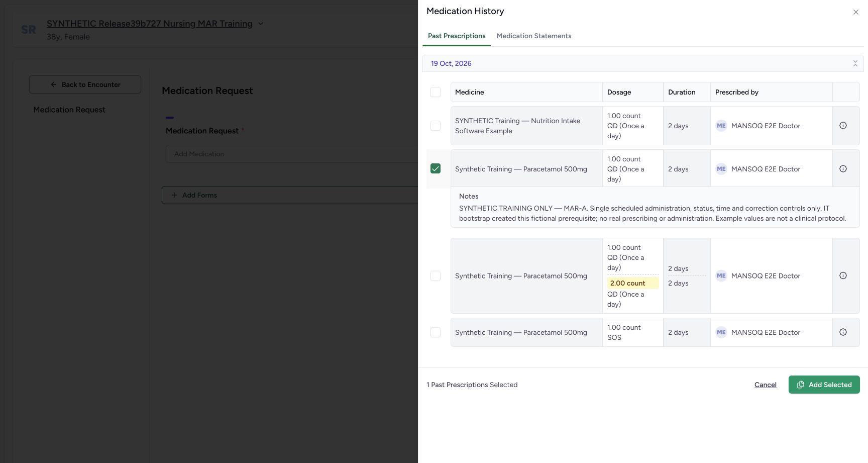Select Medication Request in left sidebar
868x463 pixels.
[69, 110]
